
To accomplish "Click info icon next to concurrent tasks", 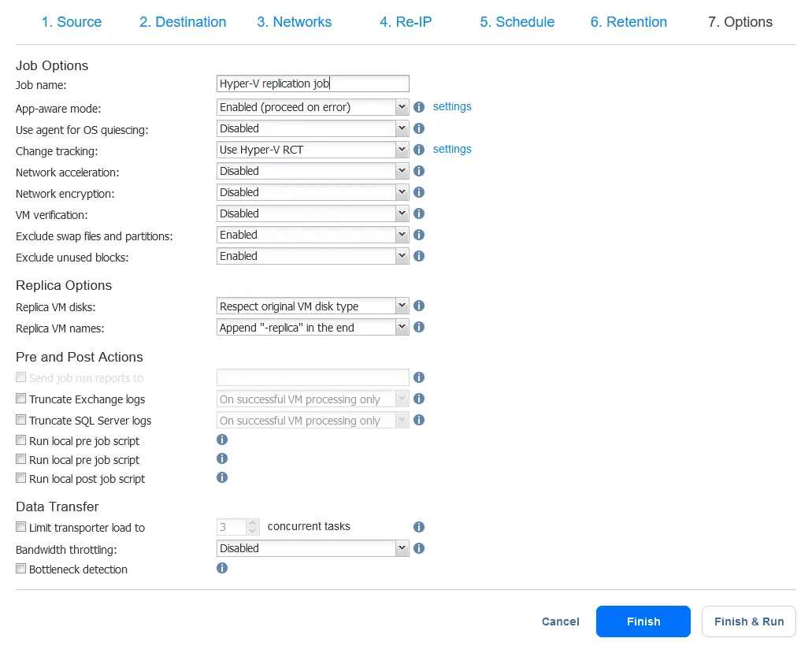I will point(419,527).
